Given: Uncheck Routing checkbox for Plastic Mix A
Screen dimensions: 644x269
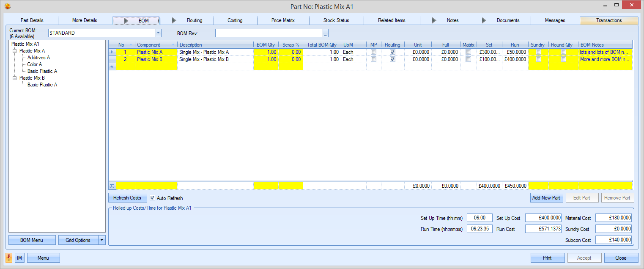Looking at the screenshot, I should click(x=392, y=52).
